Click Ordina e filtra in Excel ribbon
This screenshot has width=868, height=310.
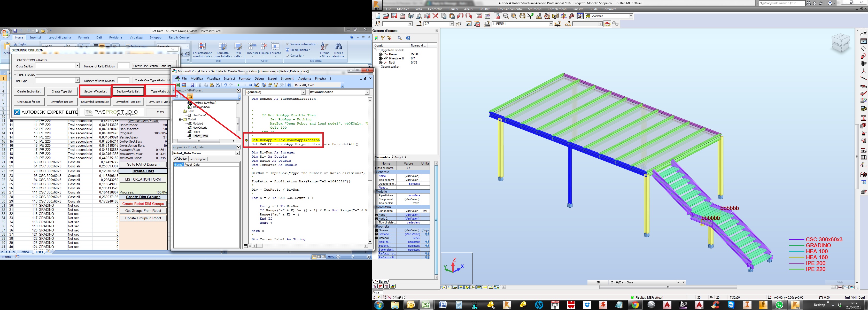pyautogui.click(x=325, y=51)
